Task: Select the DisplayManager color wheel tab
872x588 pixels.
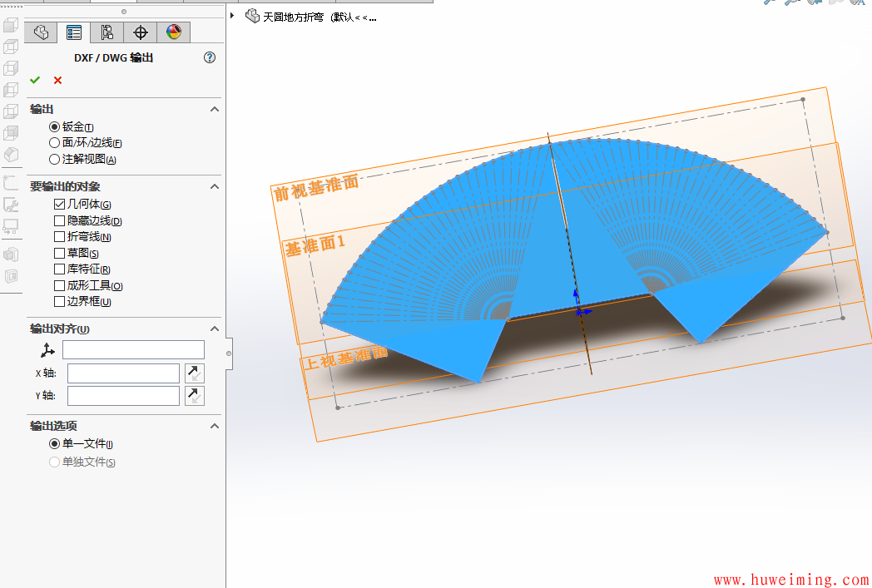Action: point(173,32)
